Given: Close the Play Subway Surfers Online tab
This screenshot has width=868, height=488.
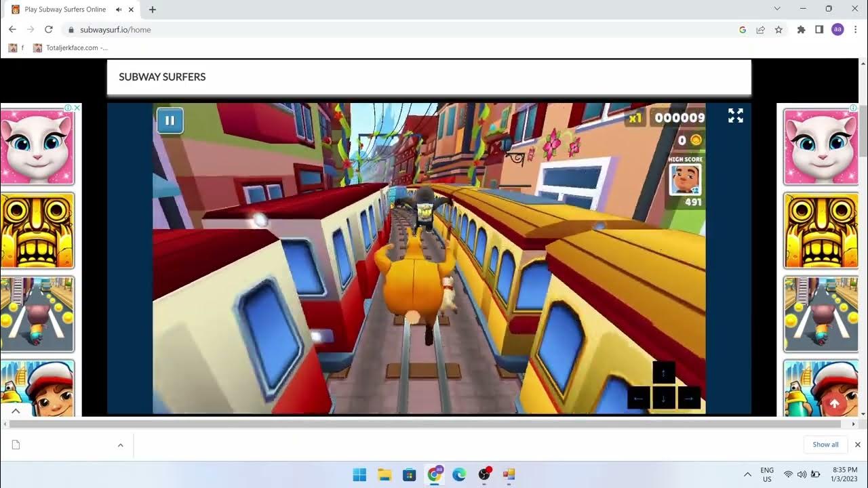Looking at the screenshot, I should pos(131,9).
